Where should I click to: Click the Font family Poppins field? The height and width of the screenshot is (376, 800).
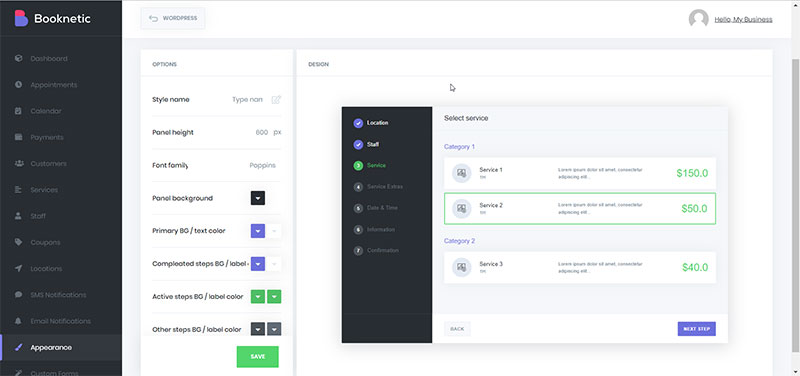[x=262, y=165]
